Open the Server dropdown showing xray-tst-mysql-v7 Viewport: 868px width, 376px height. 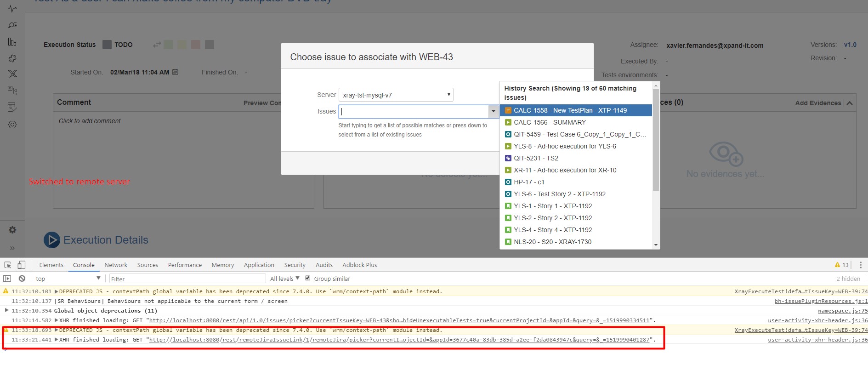(x=396, y=95)
